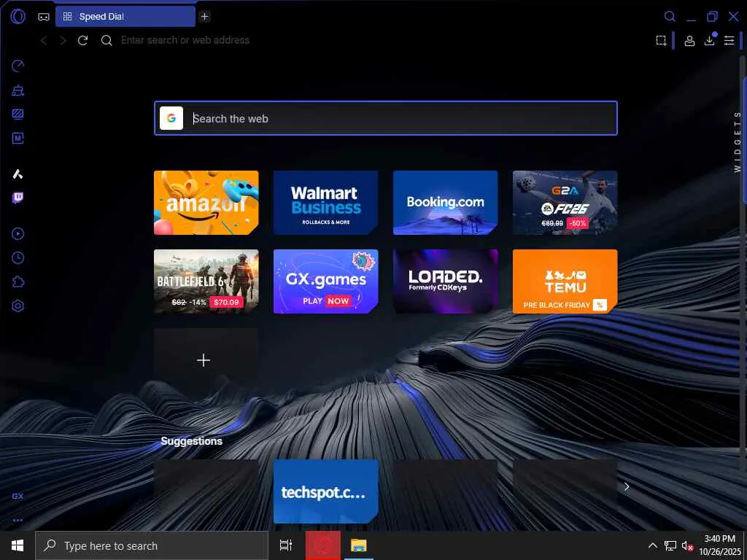The image size is (747, 560).
Task: Open the player icon in sidebar
Action: (18, 234)
